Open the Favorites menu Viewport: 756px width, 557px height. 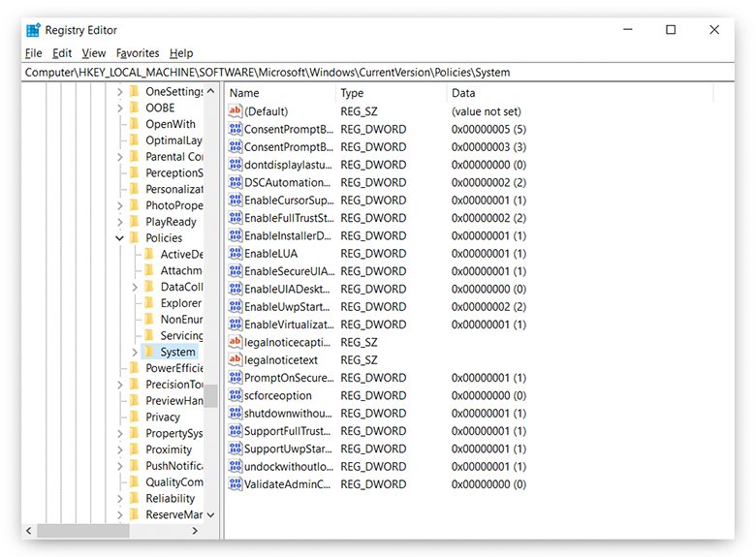point(138,53)
